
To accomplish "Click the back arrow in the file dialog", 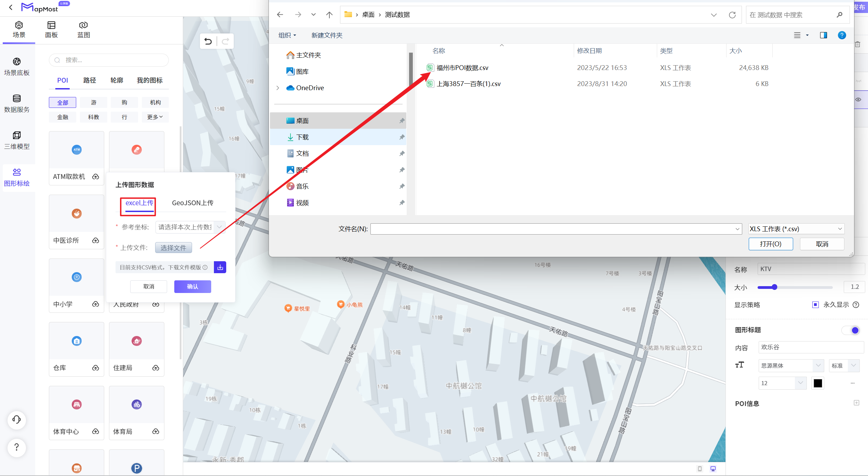I will pyautogui.click(x=280, y=15).
